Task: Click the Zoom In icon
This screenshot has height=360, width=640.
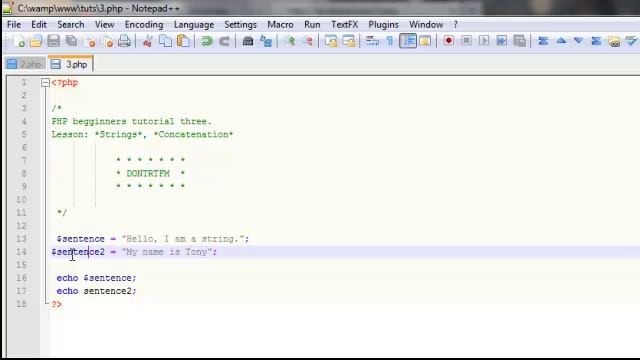Action: [291, 41]
